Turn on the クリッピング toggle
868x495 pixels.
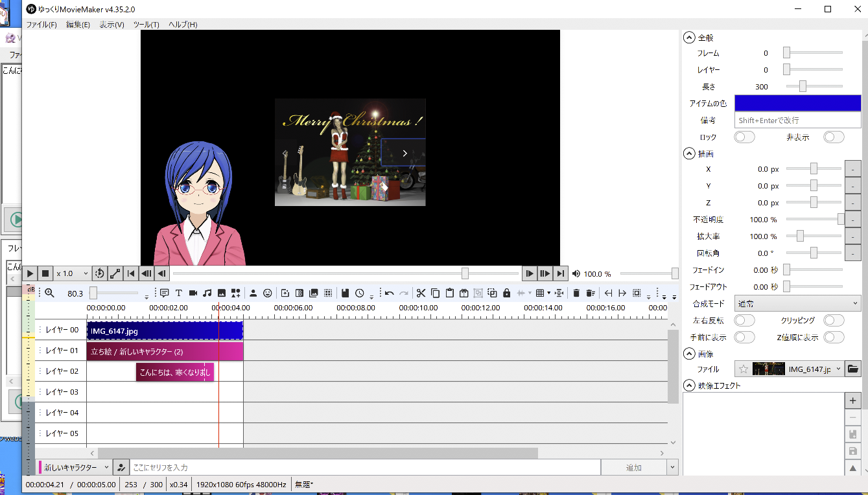coord(834,320)
